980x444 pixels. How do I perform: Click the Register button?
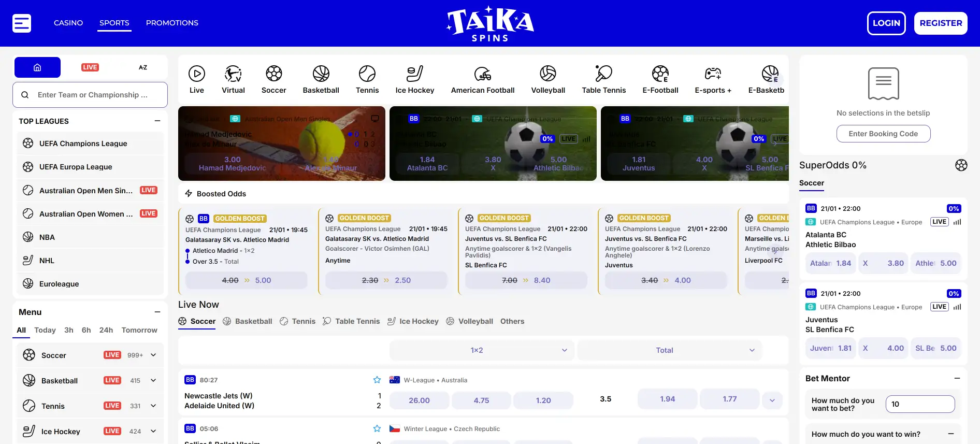click(x=941, y=23)
